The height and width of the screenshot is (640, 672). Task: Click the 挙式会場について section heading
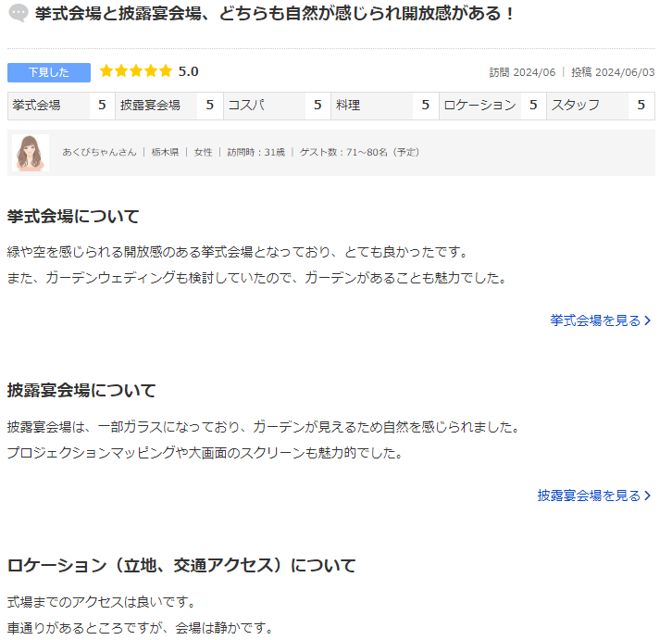[x=73, y=217]
